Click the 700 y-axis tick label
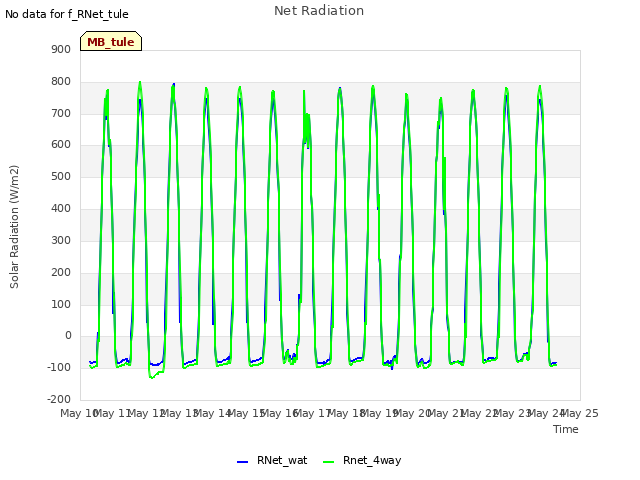Screen dimensions: 640x480 pos(61,113)
